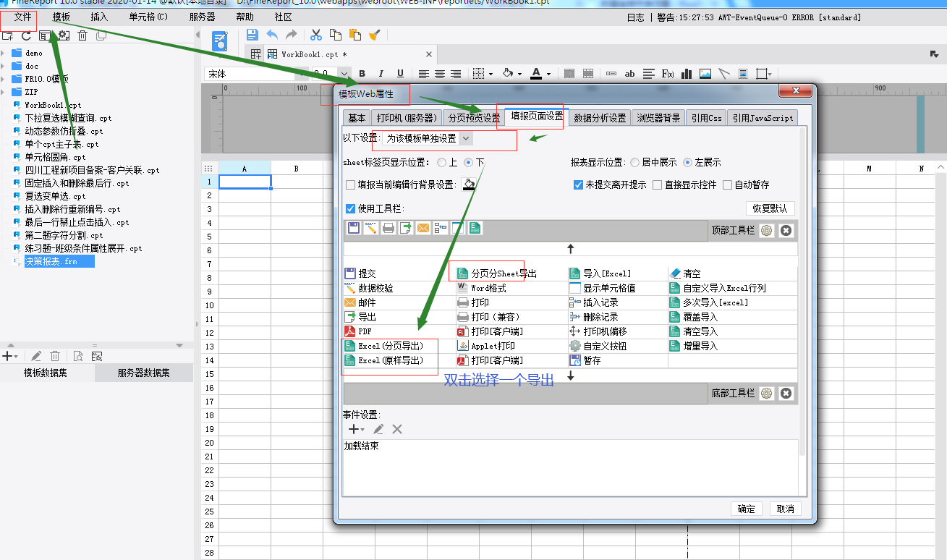Uncheck the 使用工具栏 checkbox

pos(351,209)
